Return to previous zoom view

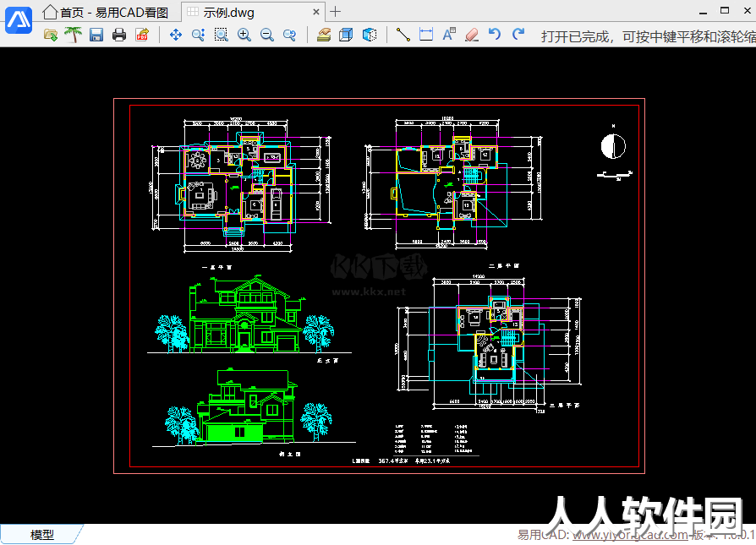pyautogui.click(x=290, y=35)
